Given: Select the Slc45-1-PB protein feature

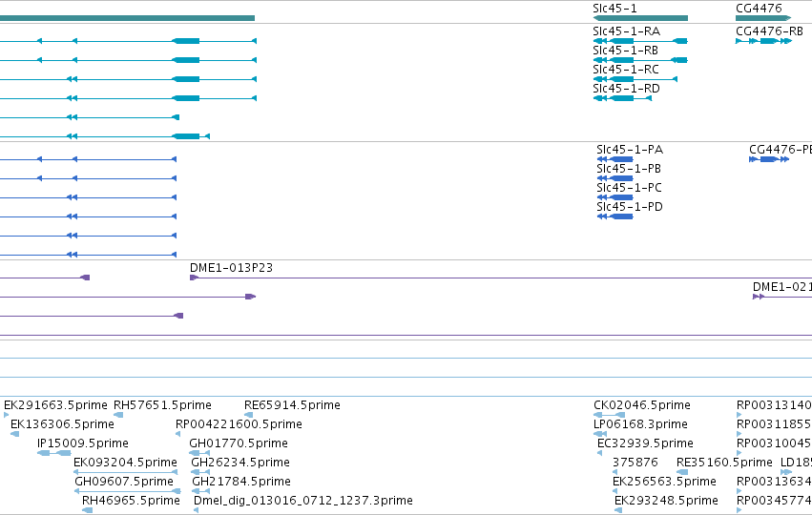Looking at the screenshot, I should (615, 178).
